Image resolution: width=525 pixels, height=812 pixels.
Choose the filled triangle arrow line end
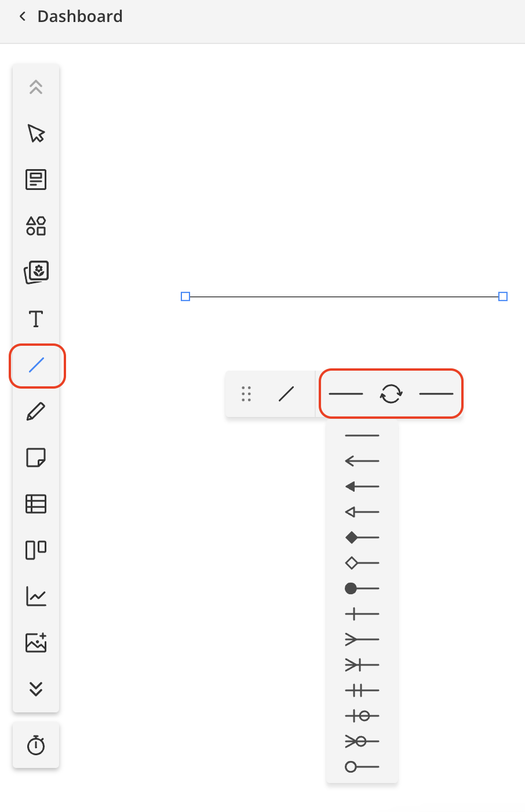click(362, 487)
